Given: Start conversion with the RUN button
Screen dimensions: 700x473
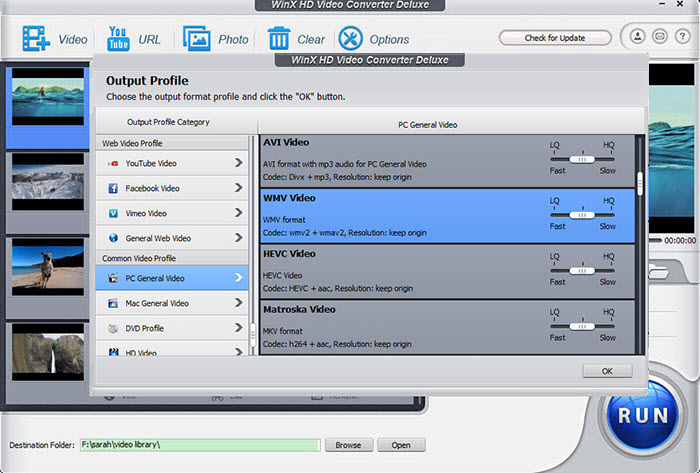Looking at the screenshot, I should tap(643, 416).
